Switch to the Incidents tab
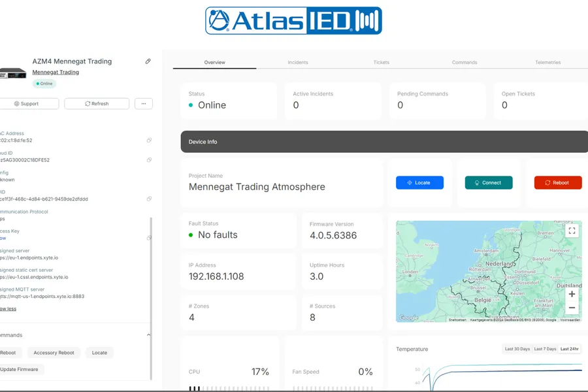This screenshot has height=392, width=588. [298, 62]
